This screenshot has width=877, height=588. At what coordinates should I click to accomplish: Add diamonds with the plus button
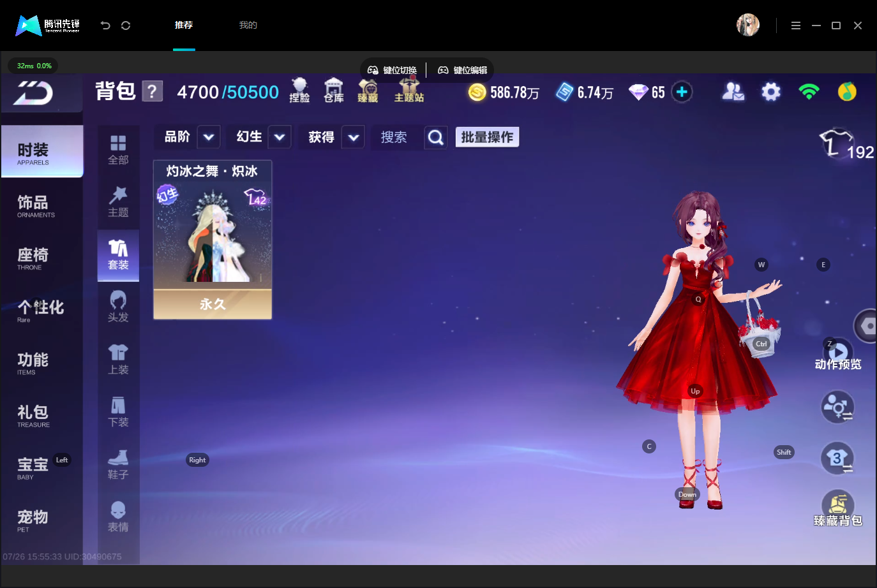pyautogui.click(x=682, y=92)
